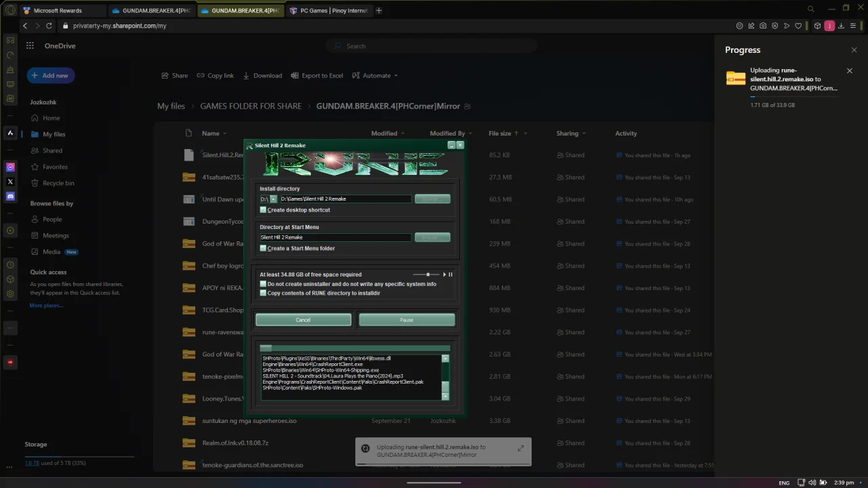Open More places link
Viewport: 868px width, 488px height.
pyautogui.click(x=46, y=306)
